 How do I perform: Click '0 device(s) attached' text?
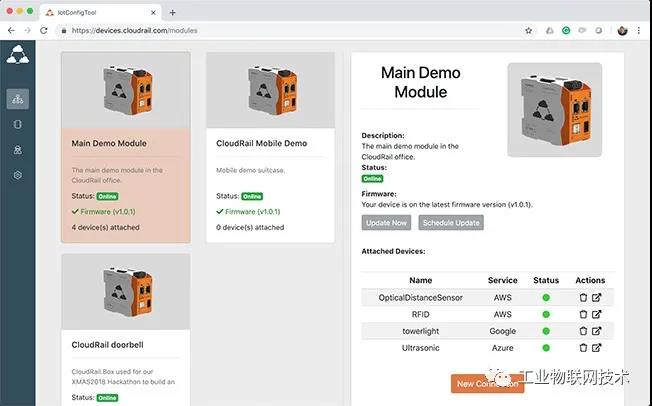tap(250, 228)
